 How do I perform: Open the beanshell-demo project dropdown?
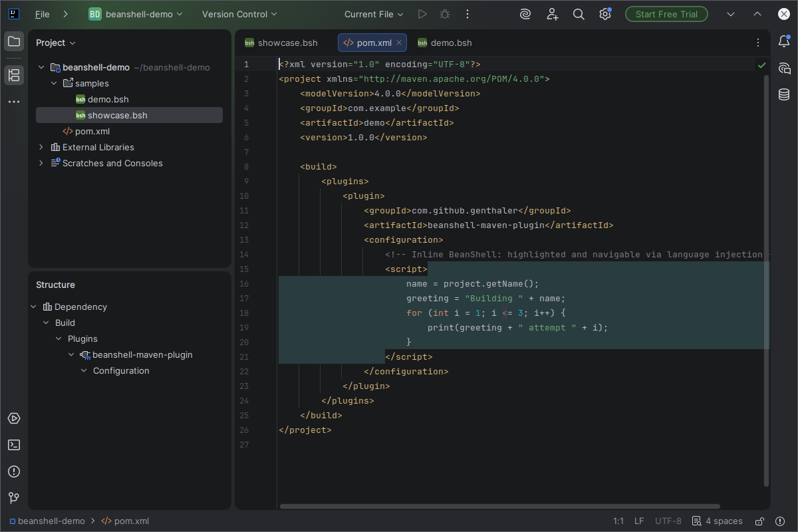click(136, 14)
